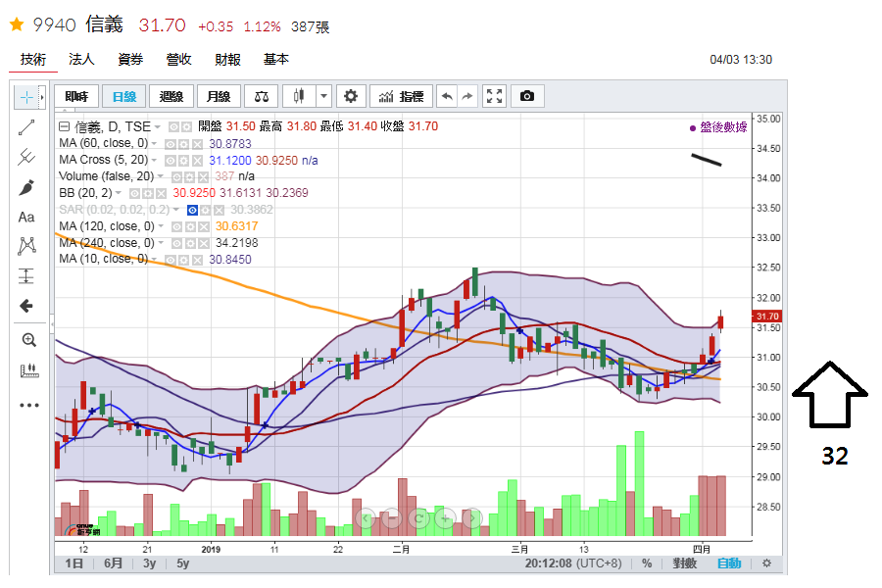This screenshot has width=882, height=588.
Task: Undo the last chart action
Action: pos(447,96)
